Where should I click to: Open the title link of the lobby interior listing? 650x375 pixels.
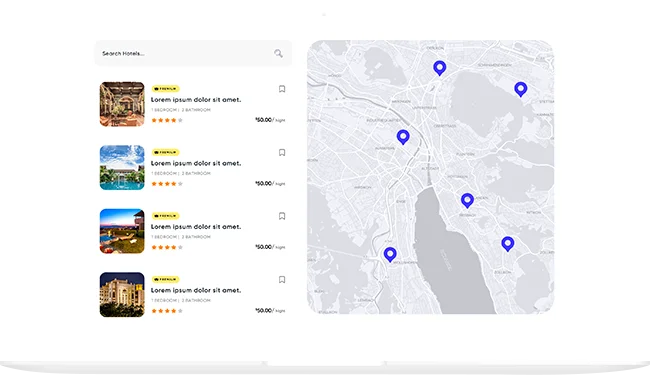[x=196, y=100]
